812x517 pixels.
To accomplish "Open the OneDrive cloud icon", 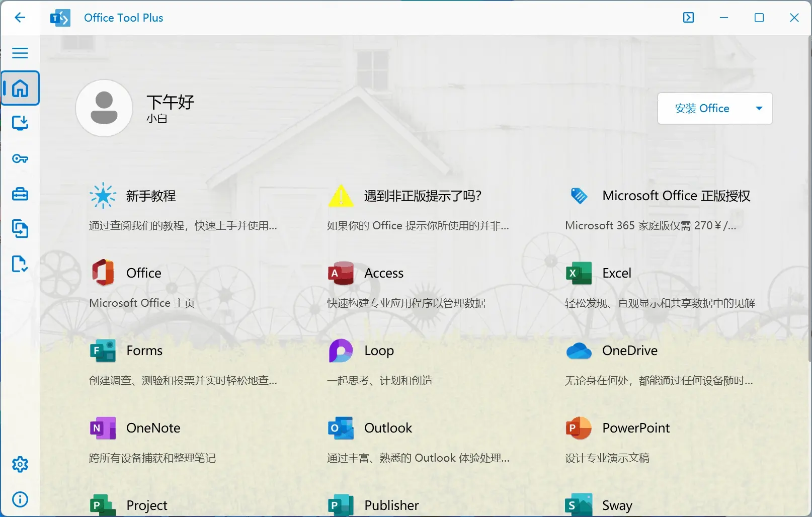I will 579,351.
